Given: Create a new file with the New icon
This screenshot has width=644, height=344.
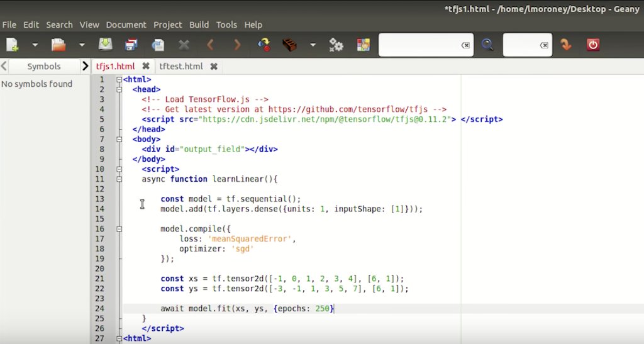Looking at the screenshot, I should (x=13, y=44).
